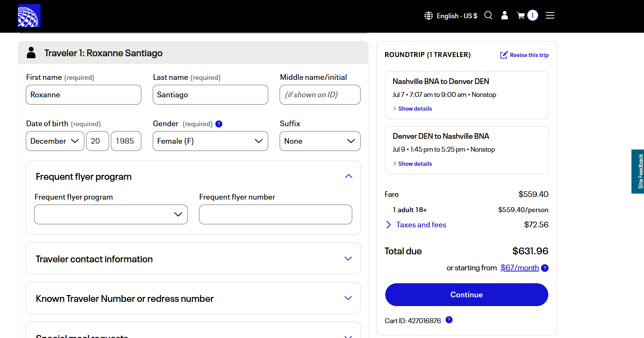Click the United globe logo

pyautogui.click(x=29, y=16)
